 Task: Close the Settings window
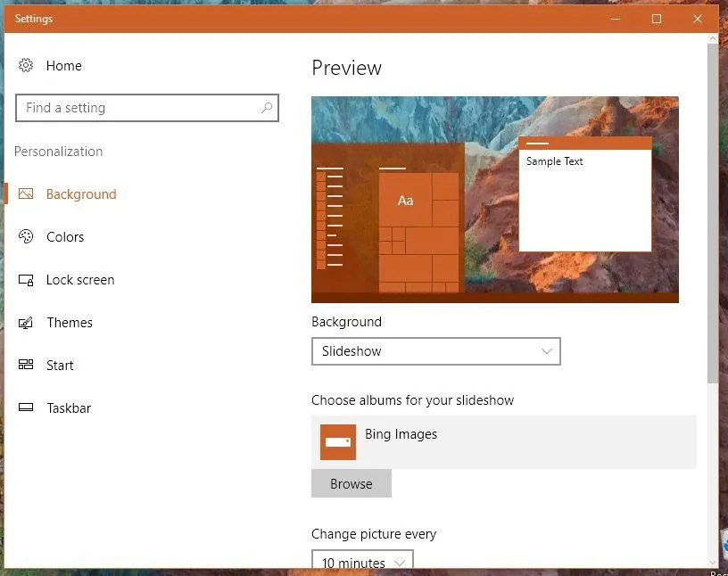pyautogui.click(x=698, y=19)
